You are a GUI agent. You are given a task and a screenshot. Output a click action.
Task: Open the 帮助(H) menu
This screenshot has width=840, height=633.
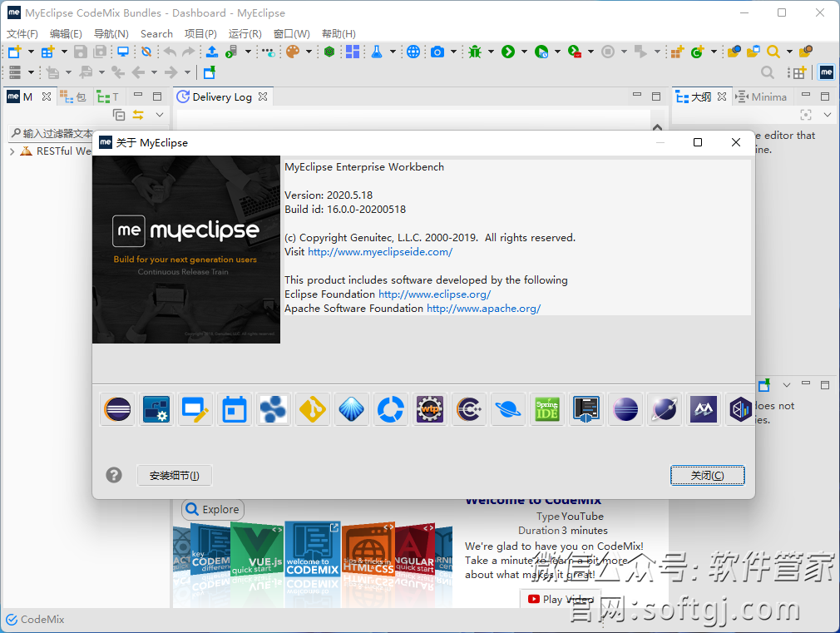338,34
